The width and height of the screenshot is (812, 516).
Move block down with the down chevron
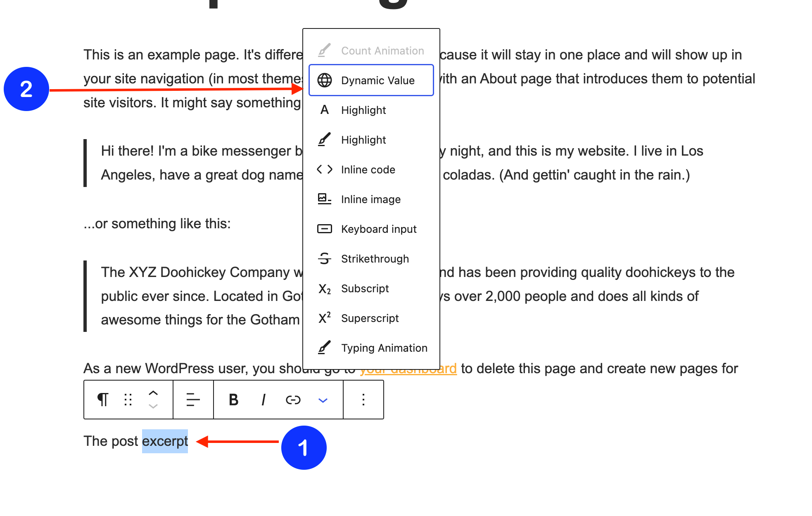pos(153,407)
